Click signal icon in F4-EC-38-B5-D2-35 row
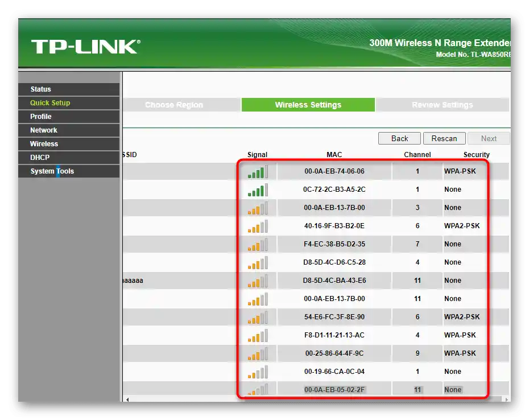Screen dimensions: 529x420 pyautogui.click(x=258, y=245)
